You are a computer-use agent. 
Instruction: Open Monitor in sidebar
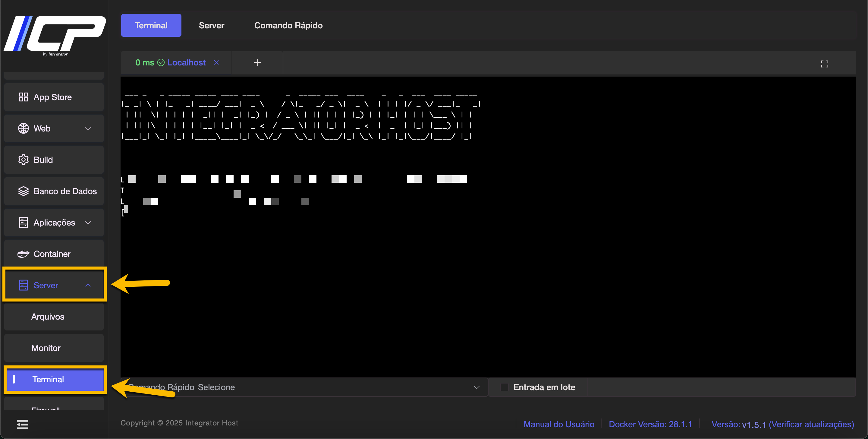(x=46, y=348)
